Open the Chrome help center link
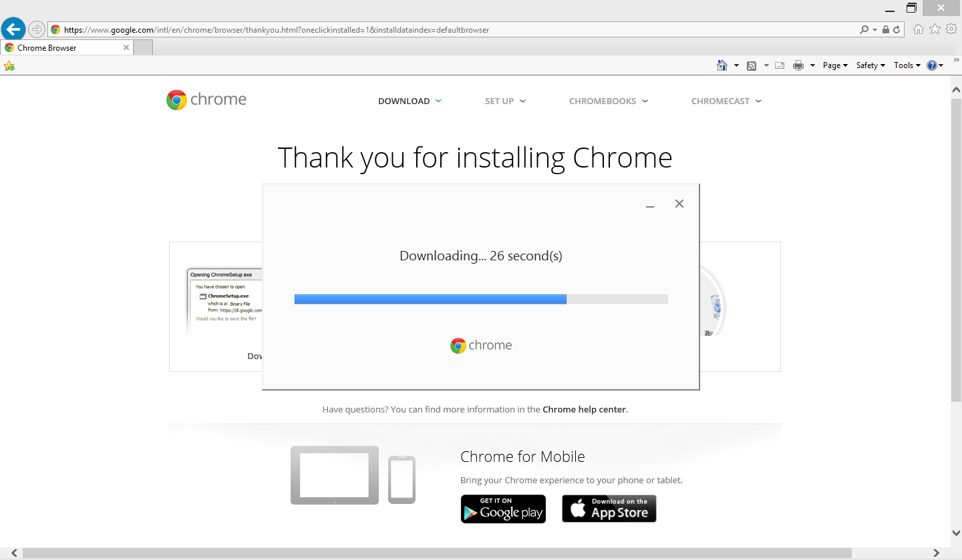Screen dimensions: 962x560 (x=584, y=409)
